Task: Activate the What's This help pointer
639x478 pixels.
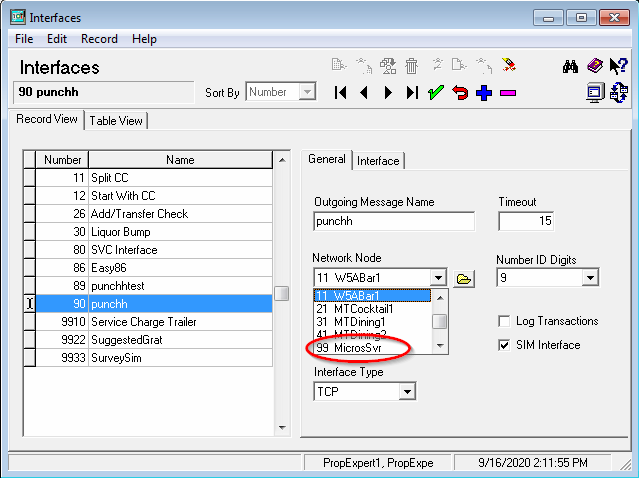Action: coord(618,66)
